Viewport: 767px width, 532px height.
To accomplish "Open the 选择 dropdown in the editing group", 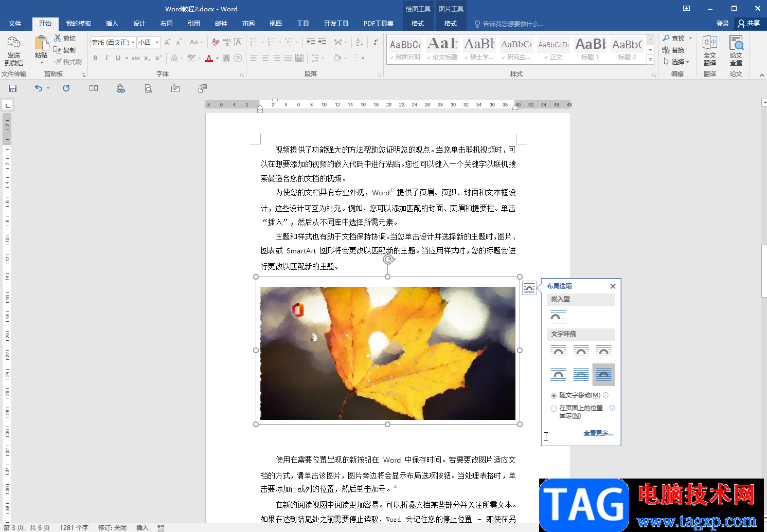I will point(676,62).
